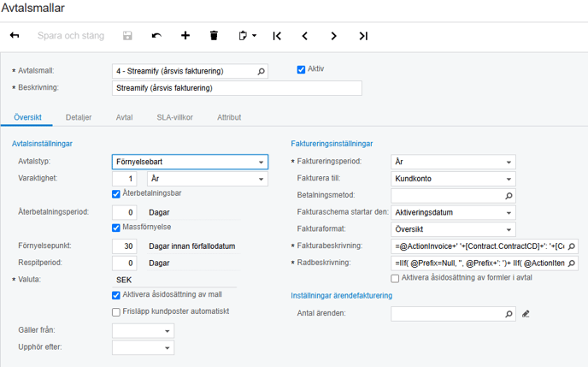Switch to the Detaljer tab

tap(79, 117)
